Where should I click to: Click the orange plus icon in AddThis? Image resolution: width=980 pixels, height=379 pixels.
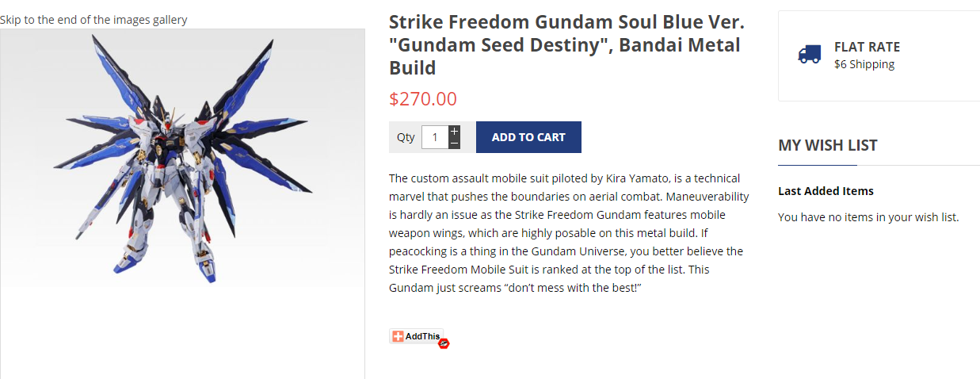398,336
